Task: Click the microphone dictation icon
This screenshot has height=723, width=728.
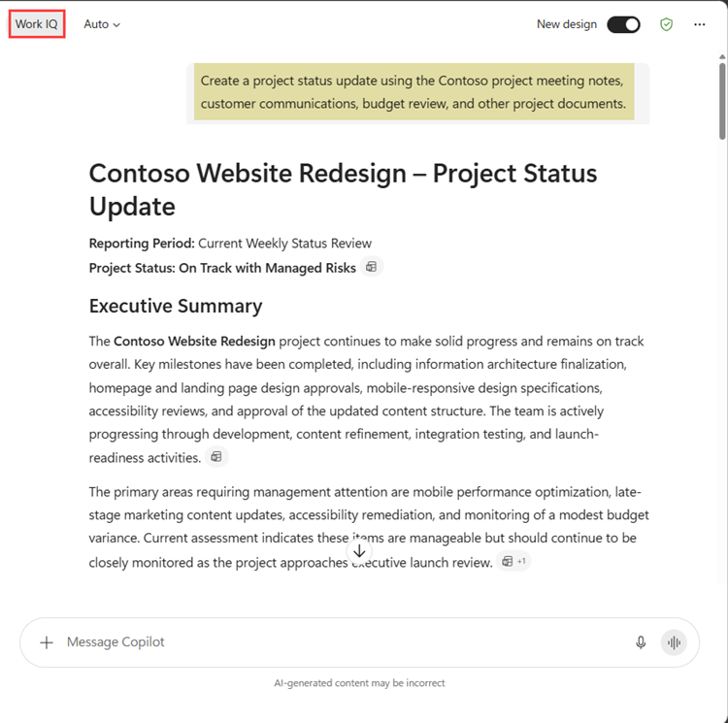Action: pos(641,642)
